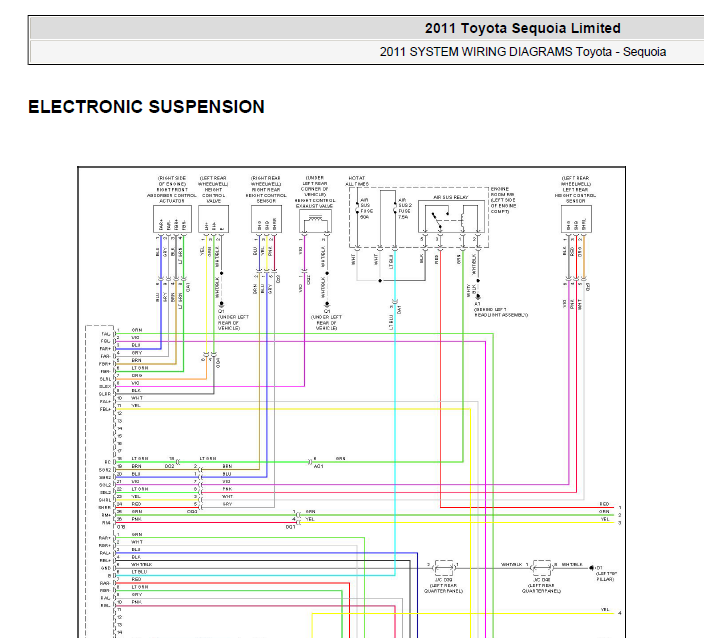704x638 pixels.
Task: Click the AIR SUS FUSE 50A label
Action: (x=366, y=208)
